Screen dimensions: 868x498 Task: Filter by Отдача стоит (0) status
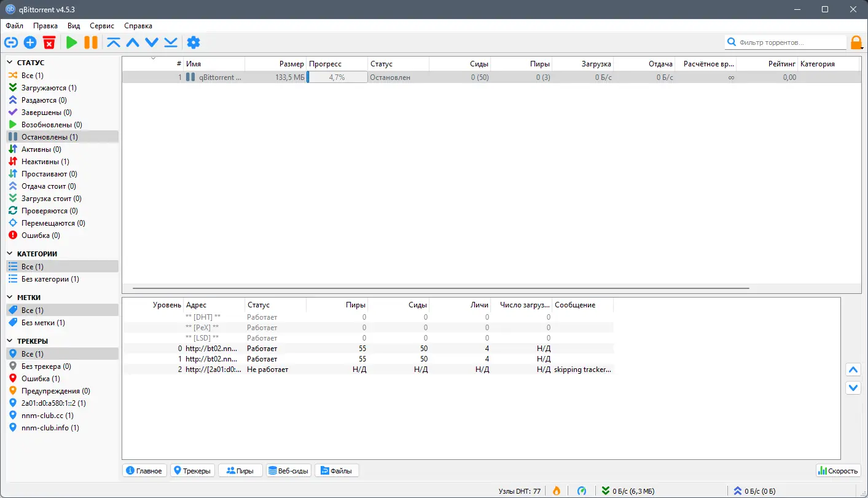[x=62, y=186]
